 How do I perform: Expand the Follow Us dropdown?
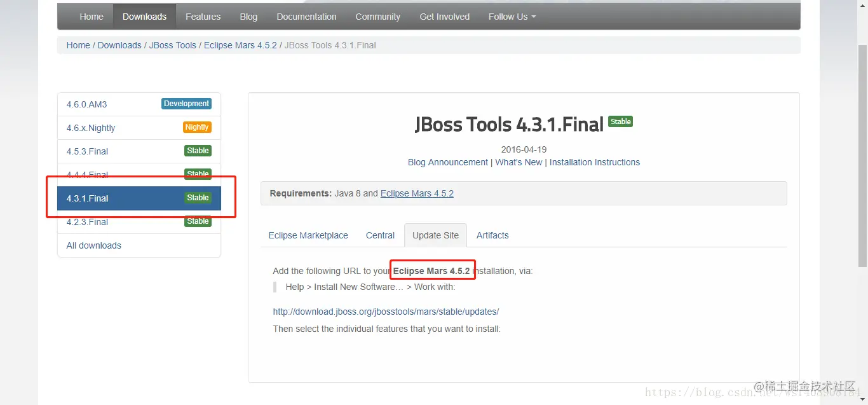512,17
